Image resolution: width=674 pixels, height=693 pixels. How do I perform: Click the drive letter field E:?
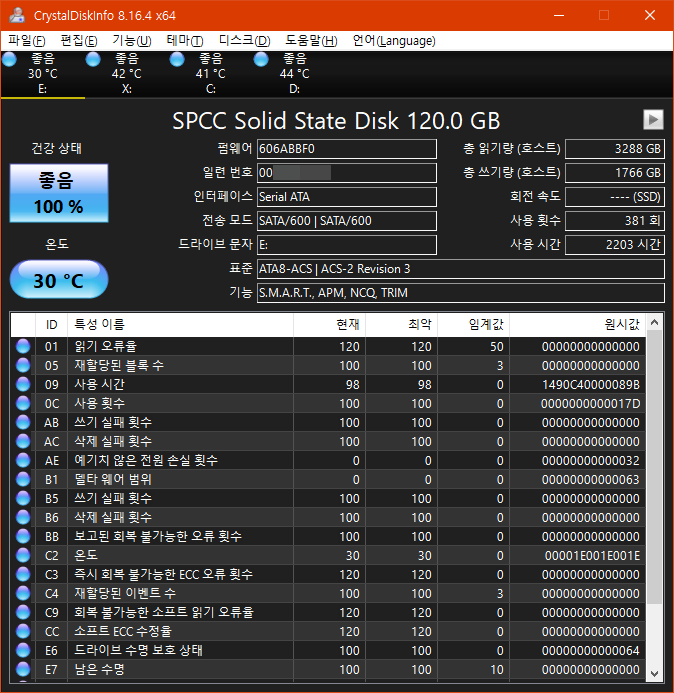pyautogui.click(x=347, y=244)
